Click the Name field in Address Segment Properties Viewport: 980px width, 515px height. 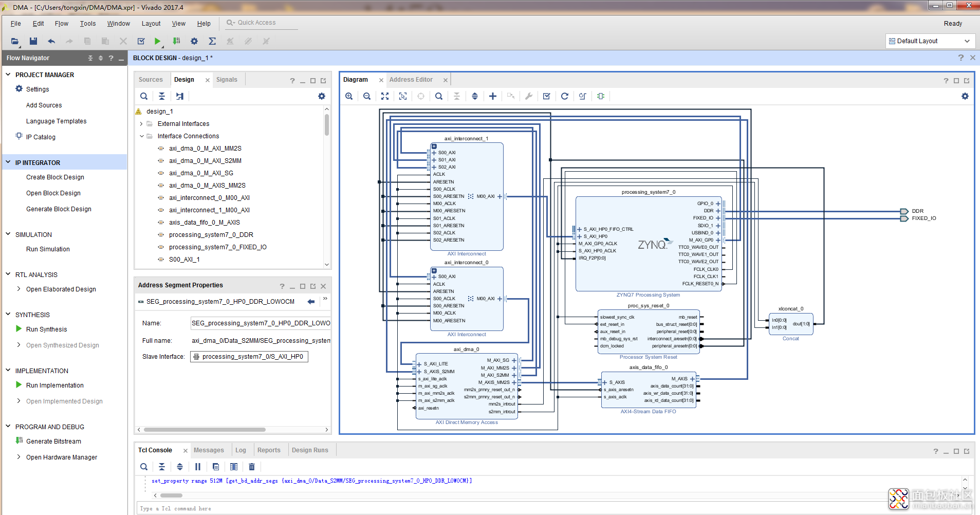click(x=261, y=323)
